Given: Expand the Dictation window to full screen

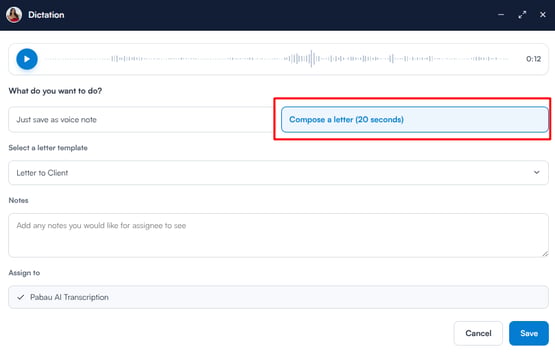Looking at the screenshot, I should pyautogui.click(x=522, y=15).
